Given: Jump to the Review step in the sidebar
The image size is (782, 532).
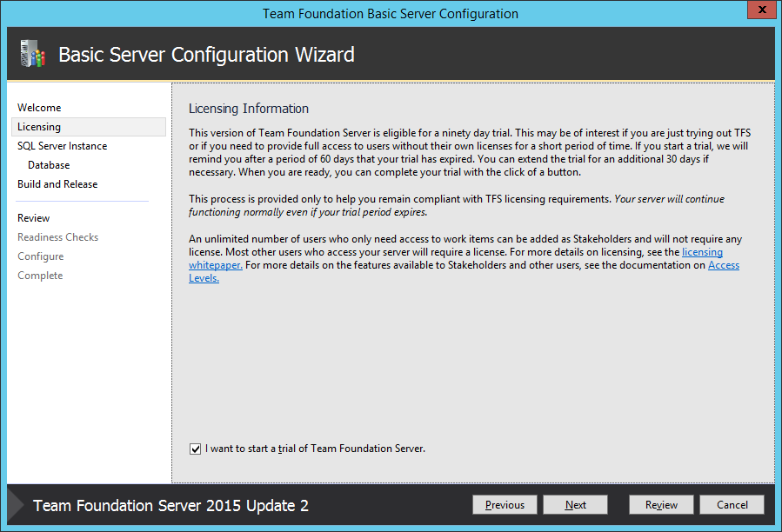Looking at the screenshot, I should point(33,218).
